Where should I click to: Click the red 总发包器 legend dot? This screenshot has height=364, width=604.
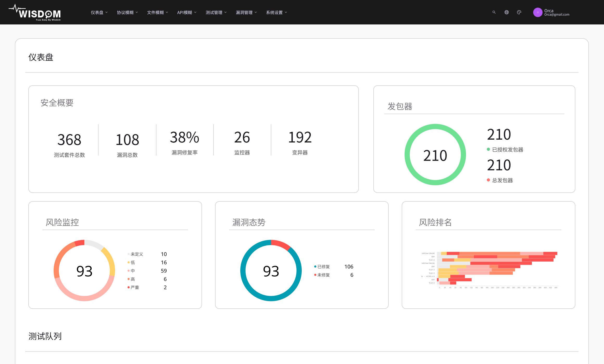(x=488, y=180)
